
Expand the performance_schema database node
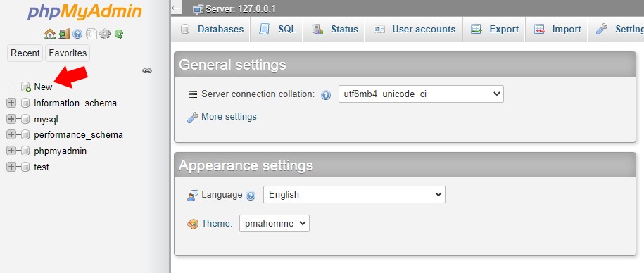click(11, 134)
